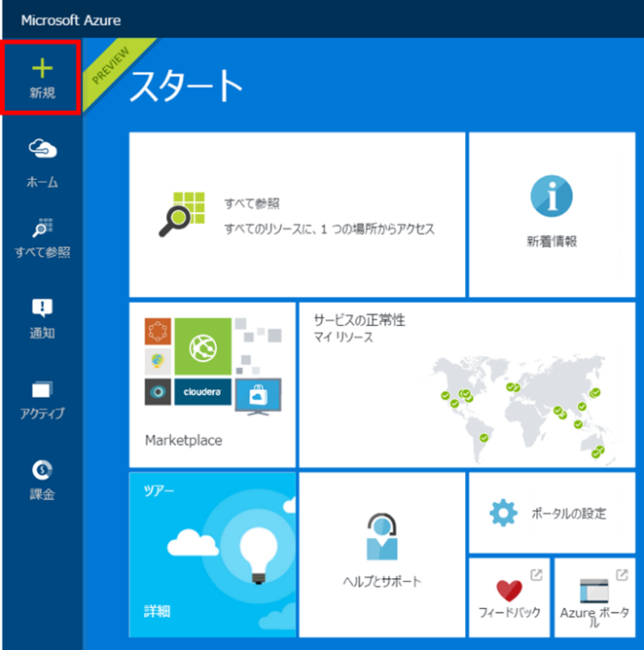Click the green globe web icon in Marketplace
Viewport: 644px width, 650px height.
point(203,347)
